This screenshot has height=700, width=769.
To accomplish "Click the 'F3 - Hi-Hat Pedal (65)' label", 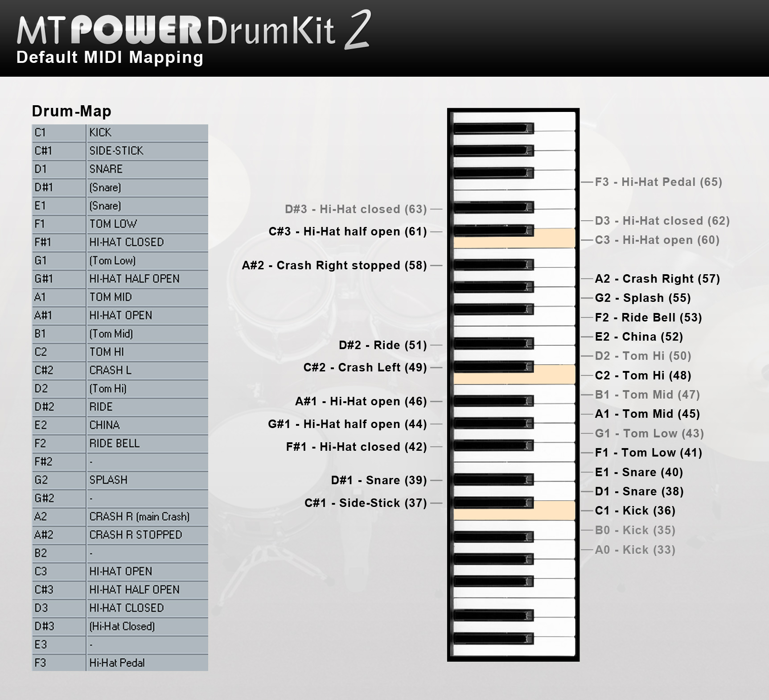I will [658, 182].
